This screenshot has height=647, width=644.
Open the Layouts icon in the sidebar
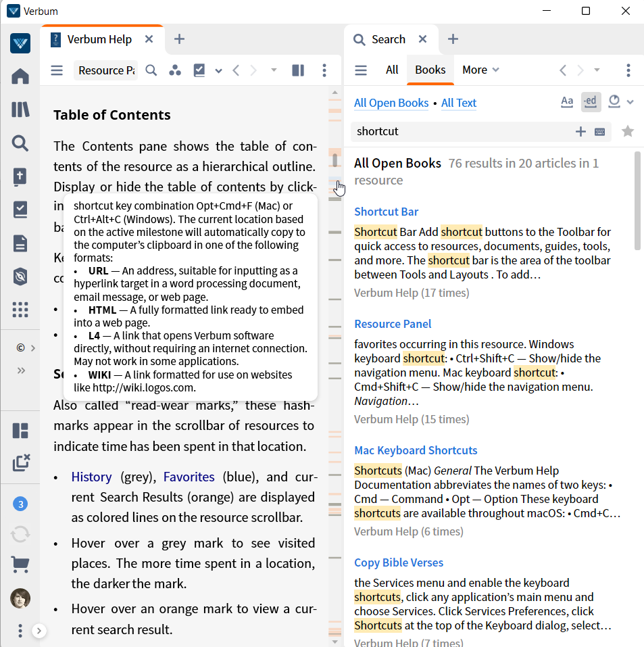point(20,431)
